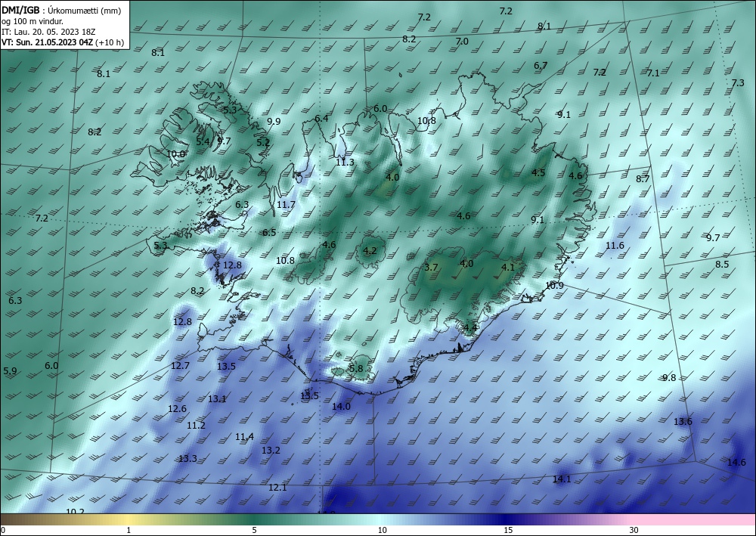The width and height of the screenshot is (756, 536).
Task: Click the value 5.9 on the map
Action: pyautogui.click(x=10, y=371)
